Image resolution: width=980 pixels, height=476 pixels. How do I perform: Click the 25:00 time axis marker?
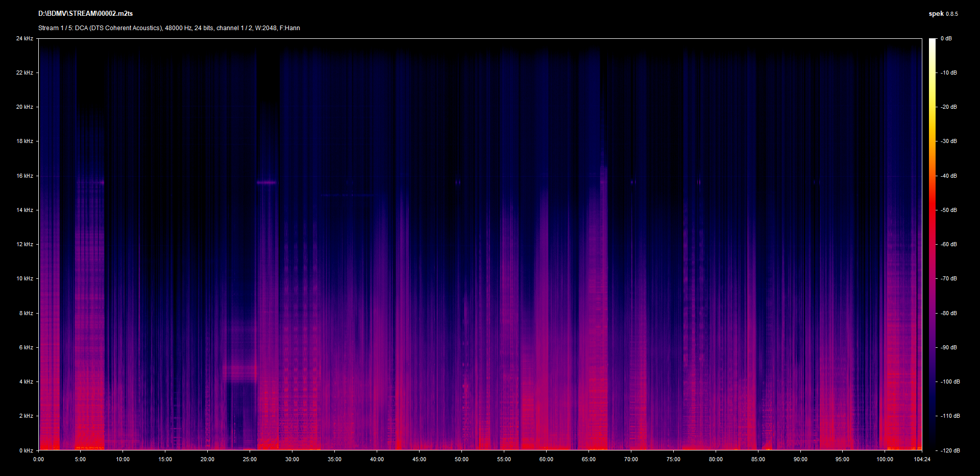pyautogui.click(x=250, y=459)
